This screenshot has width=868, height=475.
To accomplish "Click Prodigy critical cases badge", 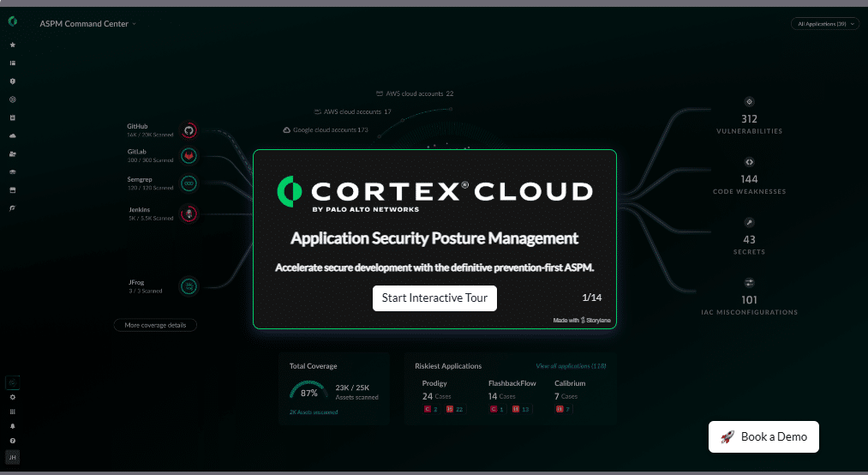I will pyautogui.click(x=431, y=409).
